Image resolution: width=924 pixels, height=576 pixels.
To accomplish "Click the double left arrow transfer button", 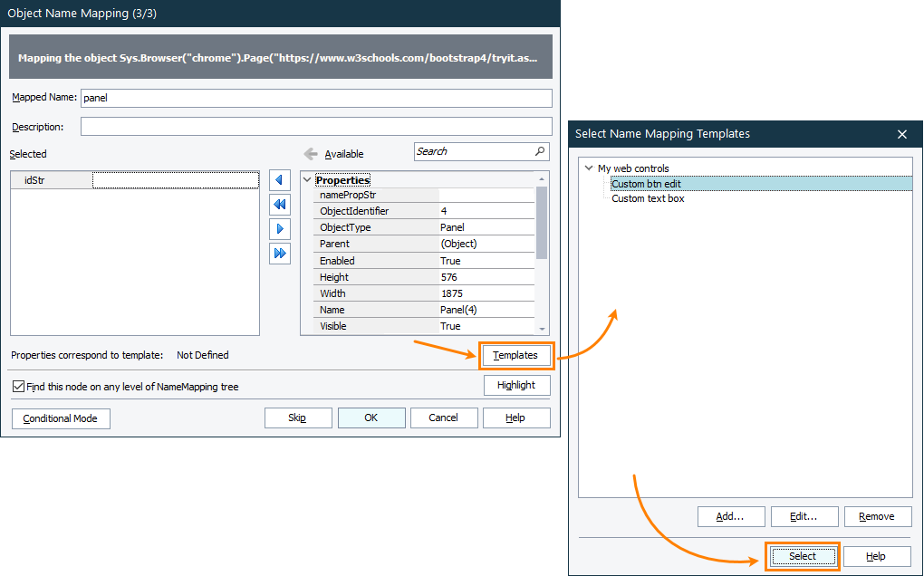I will (x=280, y=204).
